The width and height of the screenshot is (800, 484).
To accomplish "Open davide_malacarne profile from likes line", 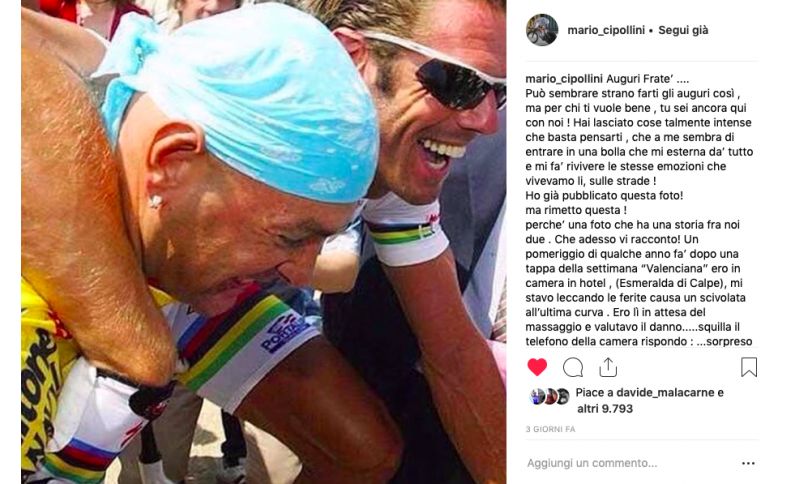I will [x=666, y=392].
